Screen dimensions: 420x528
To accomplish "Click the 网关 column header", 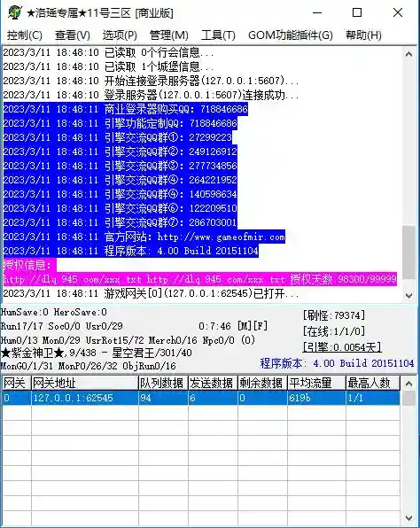I will [16, 384].
